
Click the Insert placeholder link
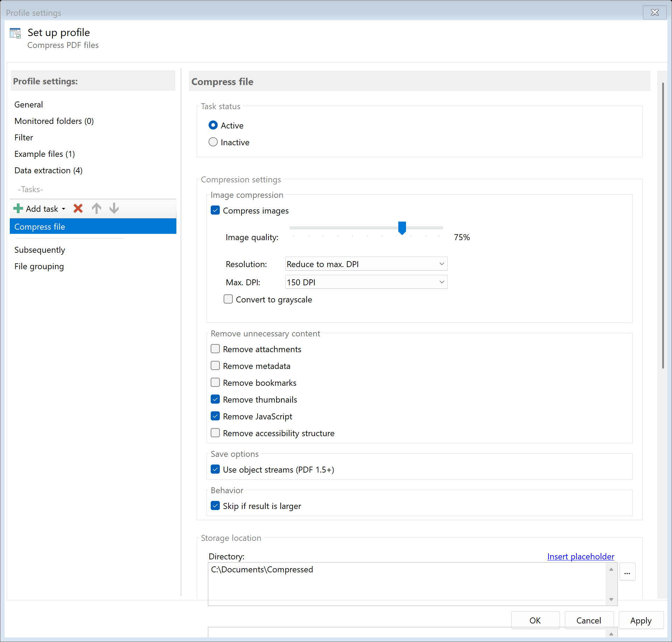[x=580, y=557]
